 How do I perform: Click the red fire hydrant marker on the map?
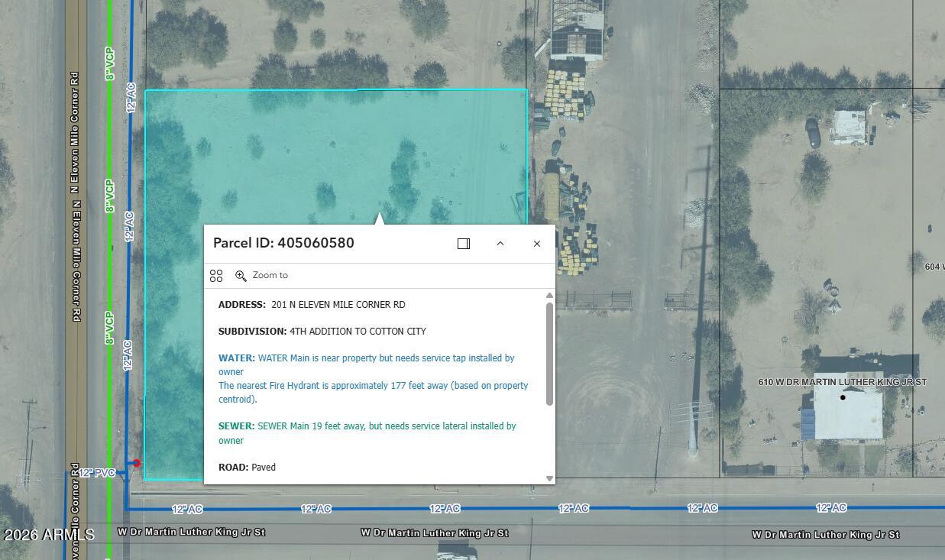click(136, 462)
